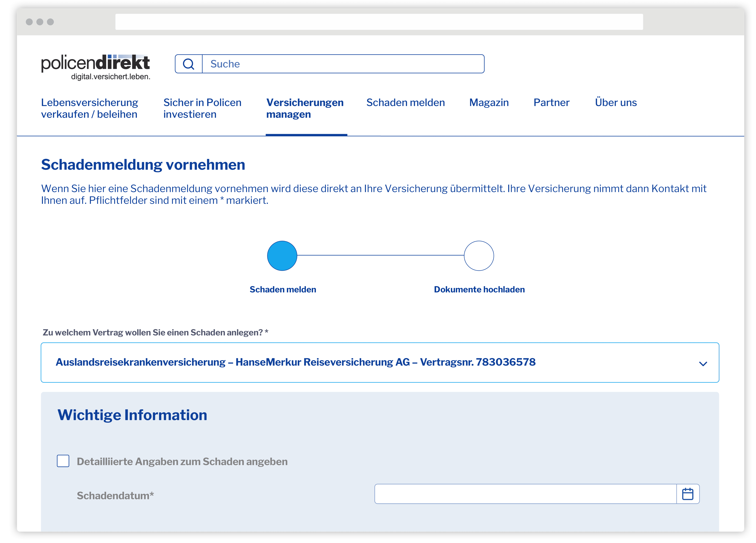This screenshot has width=756, height=543.
Task: Go to the Magazin menu item
Action: (x=489, y=102)
